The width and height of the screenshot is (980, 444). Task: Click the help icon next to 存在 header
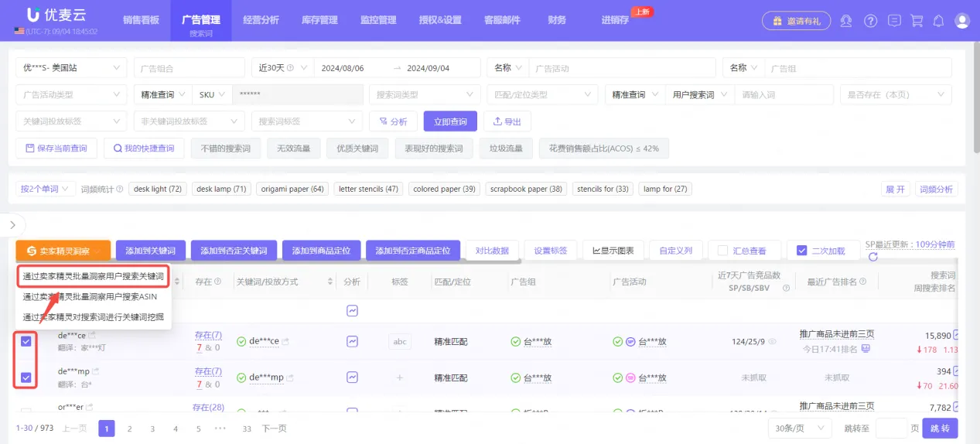pyautogui.click(x=218, y=282)
